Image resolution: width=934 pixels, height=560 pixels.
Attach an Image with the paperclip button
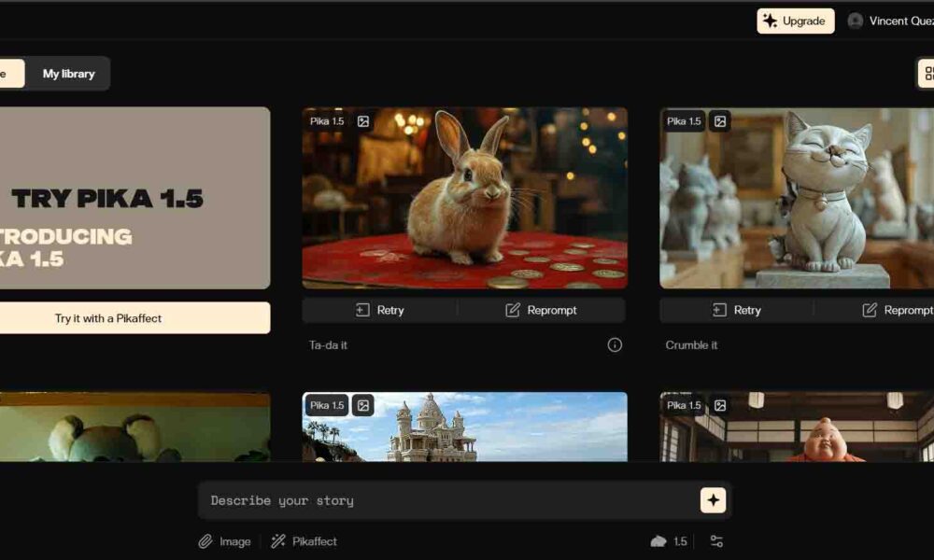224,541
